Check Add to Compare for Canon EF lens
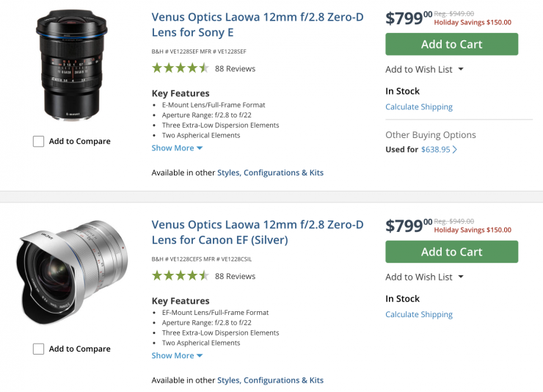Screen dimensions: 543x392 (39, 349)
